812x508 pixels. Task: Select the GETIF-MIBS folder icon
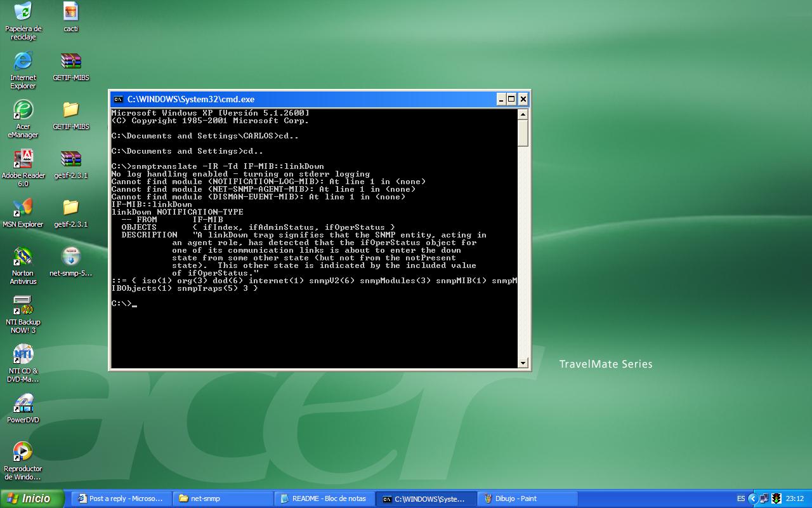click(x=70, y=115)
